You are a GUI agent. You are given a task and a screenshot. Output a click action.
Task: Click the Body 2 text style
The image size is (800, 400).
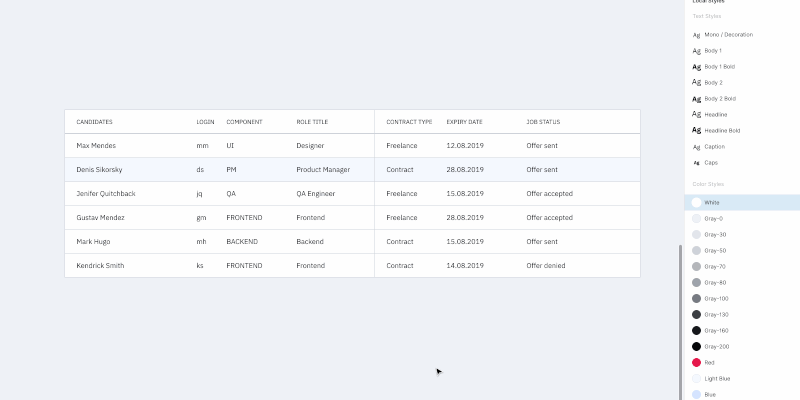click(x=713, y=82)
